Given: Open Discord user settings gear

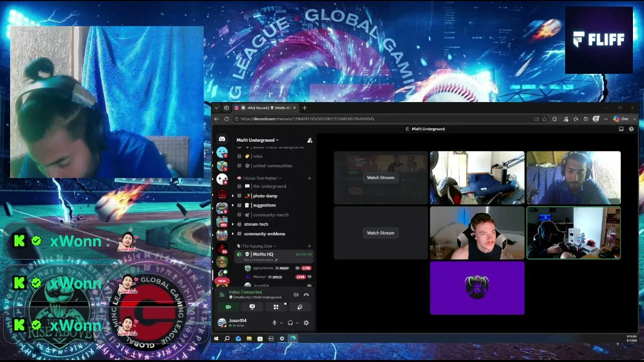Looking at the screenshot, I should (306, 323).
